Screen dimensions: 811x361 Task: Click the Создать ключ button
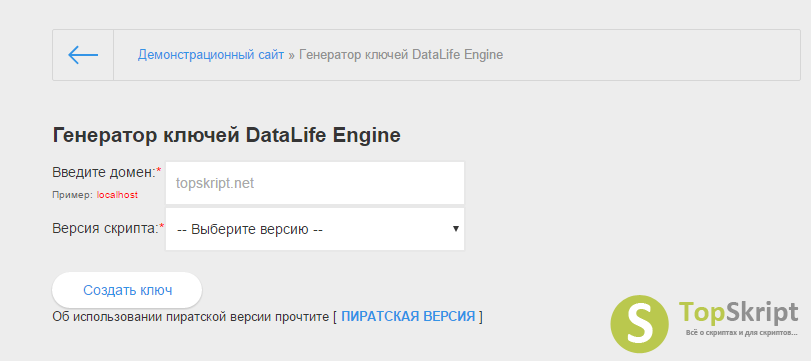127,290
